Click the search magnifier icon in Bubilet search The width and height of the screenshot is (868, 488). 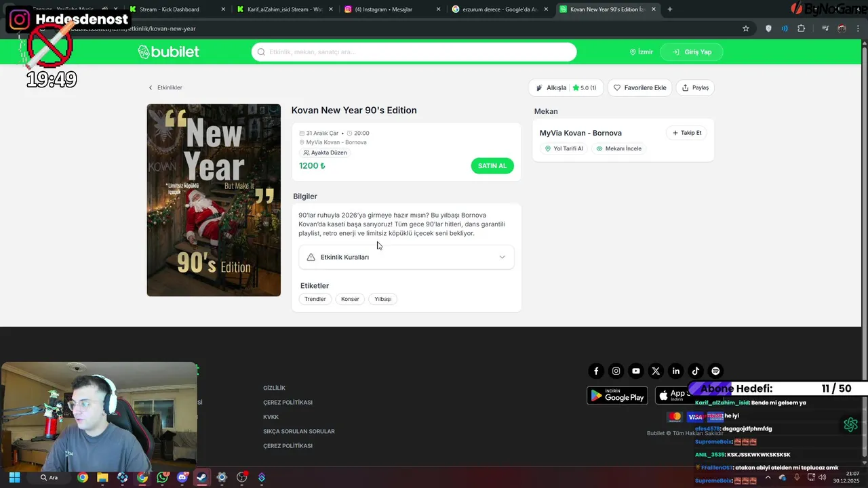pos(261,52)
